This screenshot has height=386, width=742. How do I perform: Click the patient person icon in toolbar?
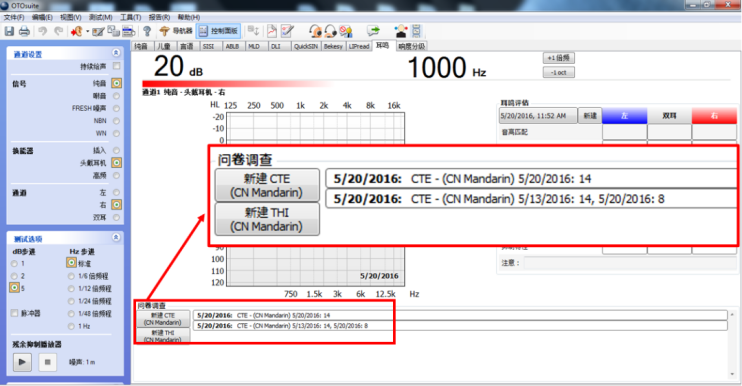[x=401, y=31]
